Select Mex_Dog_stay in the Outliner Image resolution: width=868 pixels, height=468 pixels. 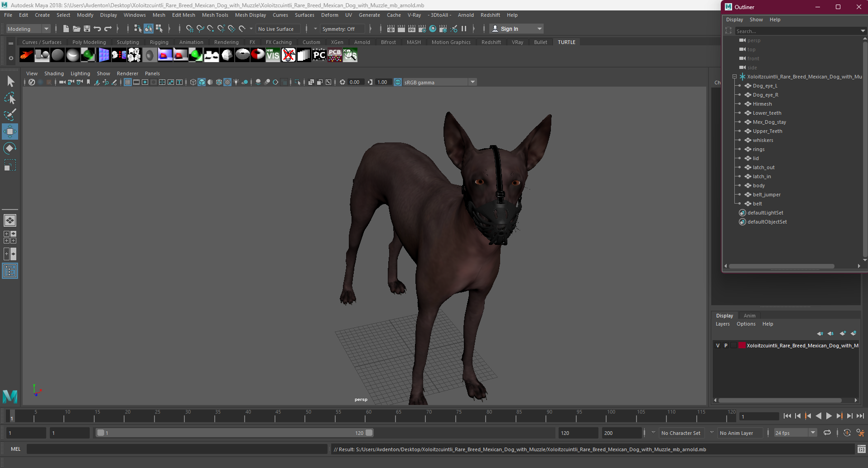[x=769, y=122]
